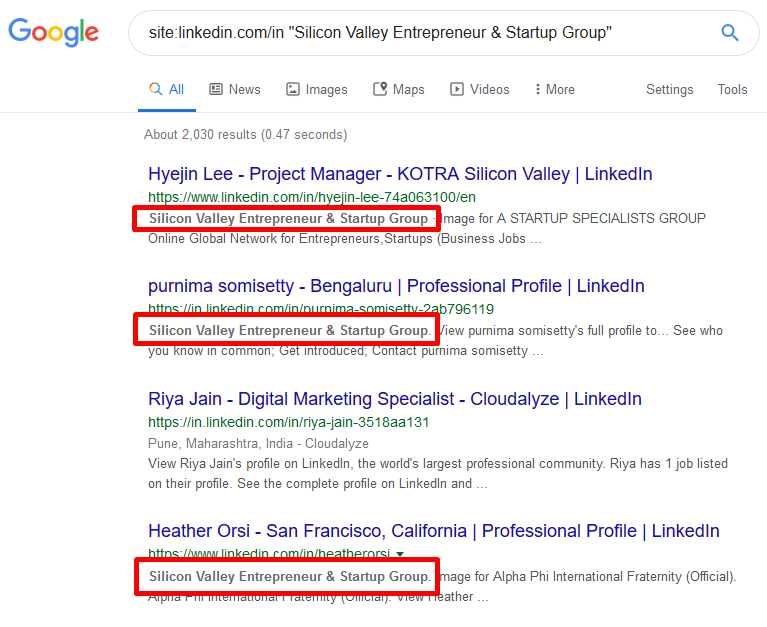Click the heatherorsi green URL
Viewport: 767px width, 627px height.
pyautogui.click(x=269, y=553)
